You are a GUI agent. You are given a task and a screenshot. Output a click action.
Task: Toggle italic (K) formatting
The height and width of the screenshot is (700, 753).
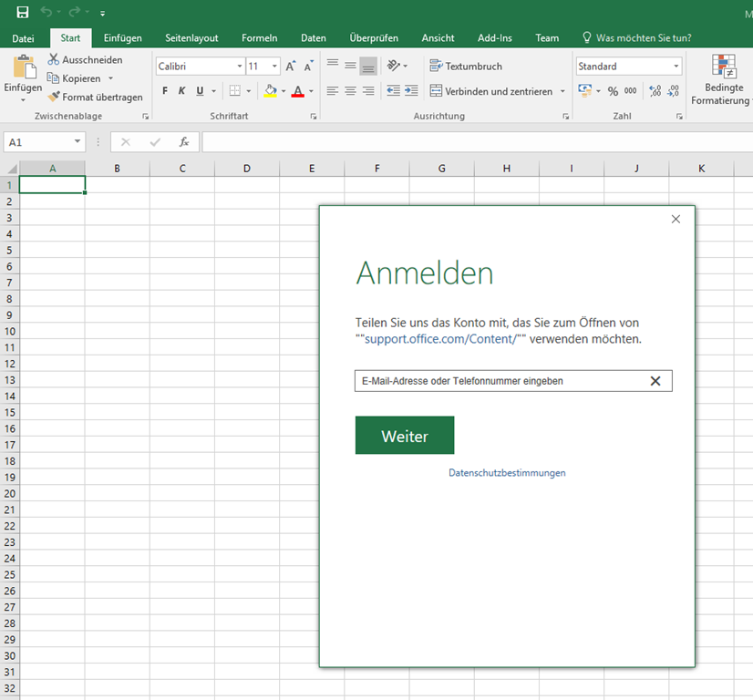click(181, 91)
